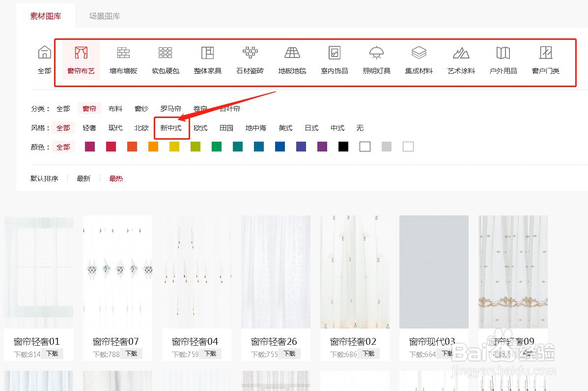Click the 石材瓷砖 stone tile icon

[x=249, y=59]
